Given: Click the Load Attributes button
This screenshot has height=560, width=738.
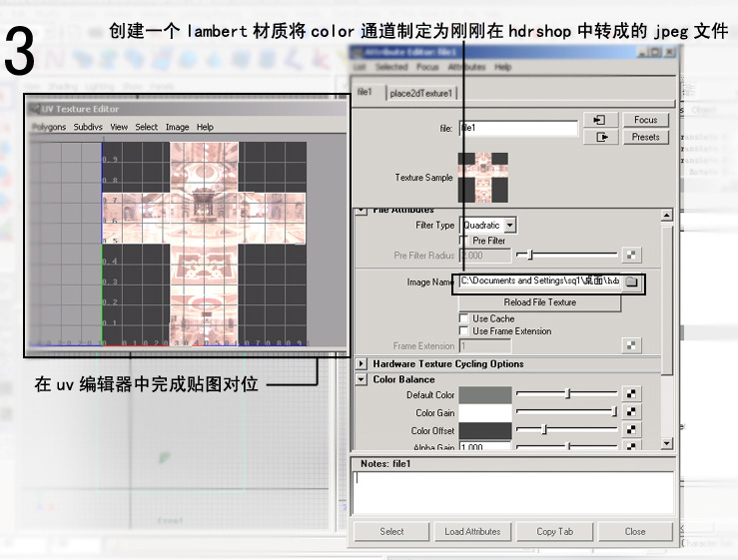Looking at the screenshot, I should pos(472,531).
